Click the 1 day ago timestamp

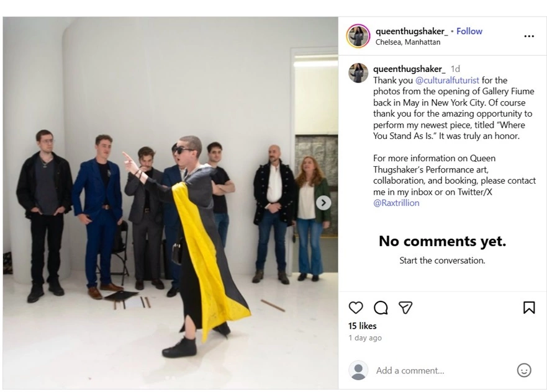(365, 337)
